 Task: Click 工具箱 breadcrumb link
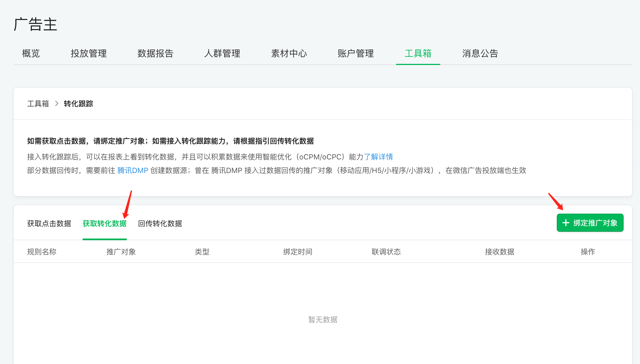[x=38, y=104]
